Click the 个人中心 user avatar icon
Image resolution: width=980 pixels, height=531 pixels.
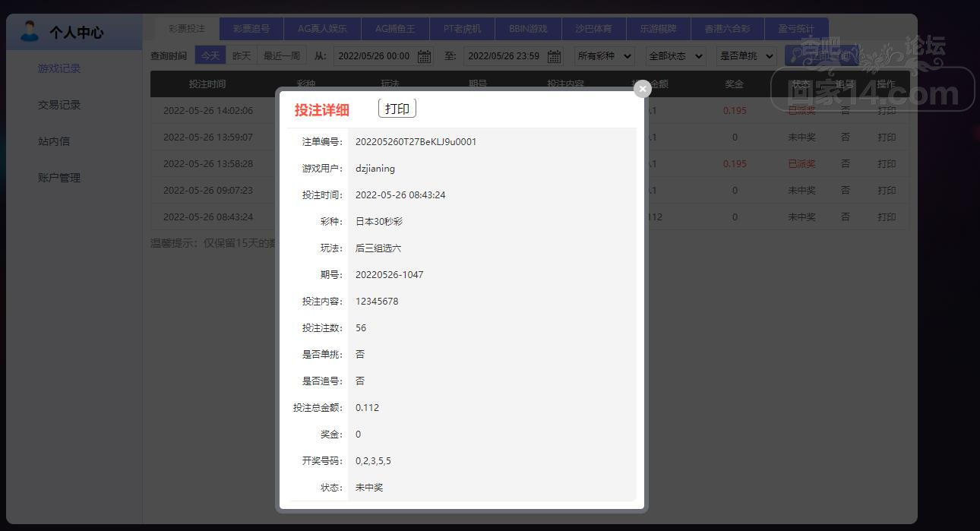click(x=30, y=32)
